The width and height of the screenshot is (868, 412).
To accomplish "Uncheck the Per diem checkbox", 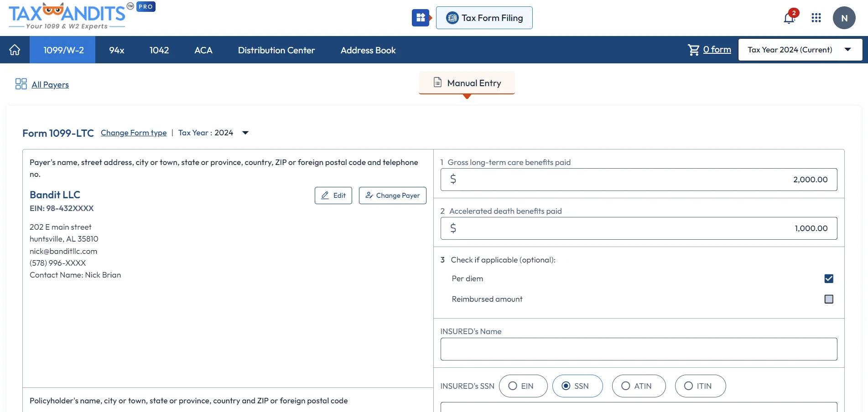I will [829, 278].
